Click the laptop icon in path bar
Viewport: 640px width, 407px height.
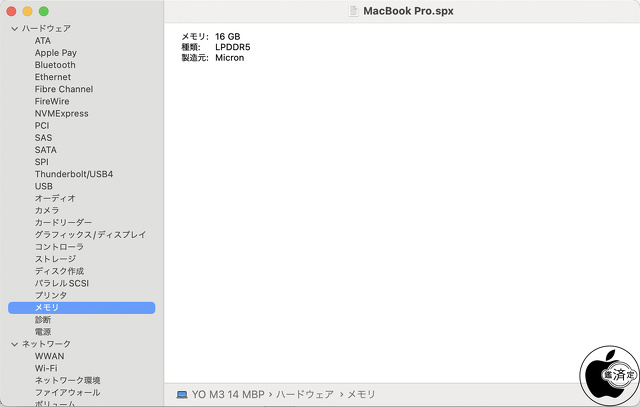click(x=182, y=395)
